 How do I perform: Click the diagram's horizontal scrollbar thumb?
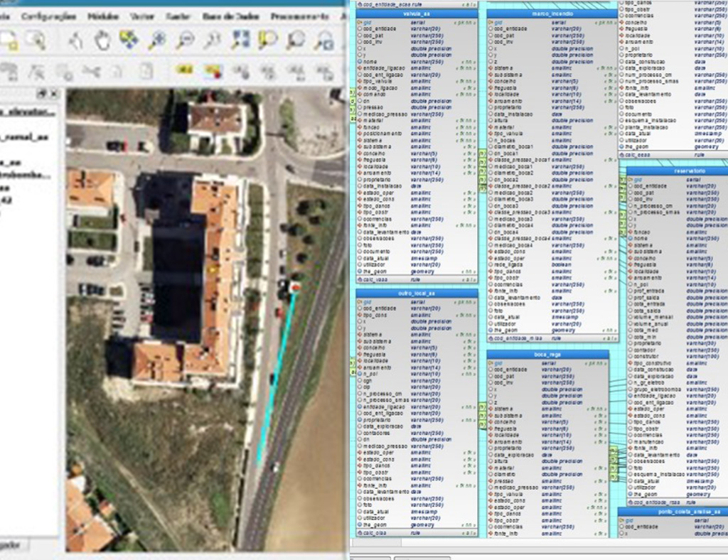click(378, 542)
